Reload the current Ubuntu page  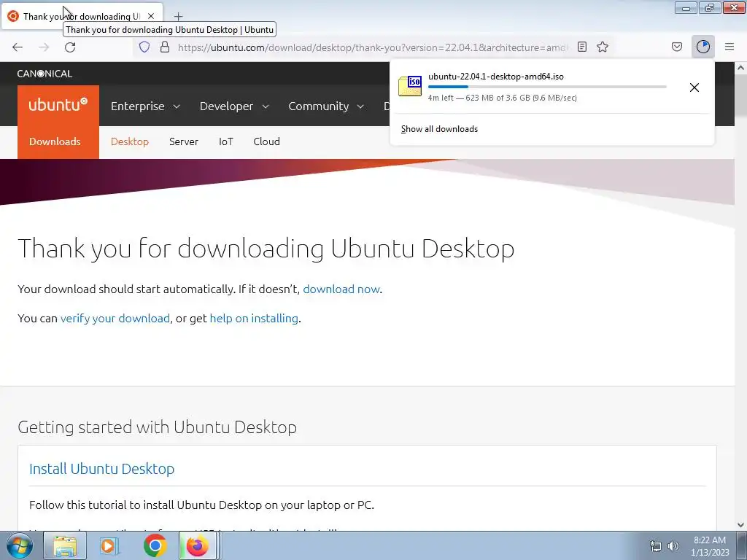pos(70,47)
